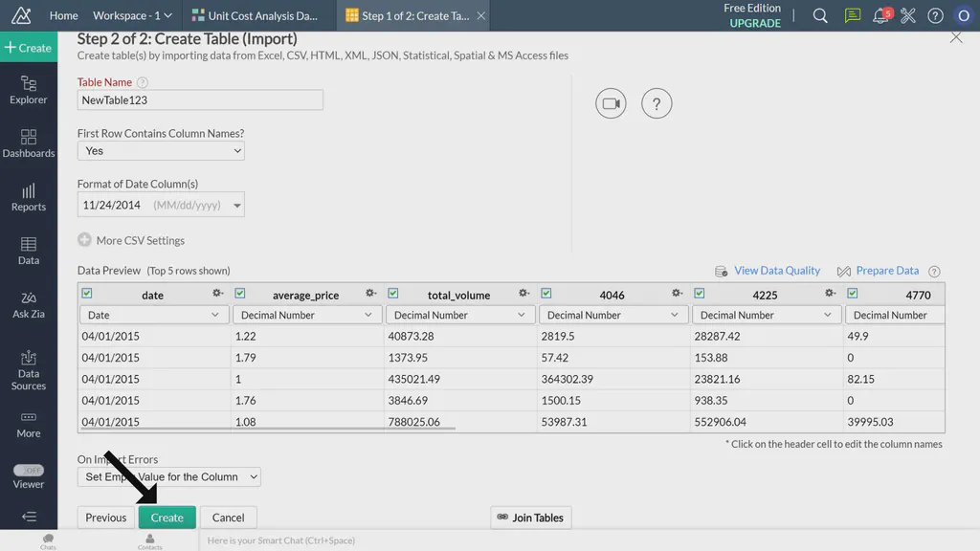Open the help question mark icon

[x=657, y=103]
